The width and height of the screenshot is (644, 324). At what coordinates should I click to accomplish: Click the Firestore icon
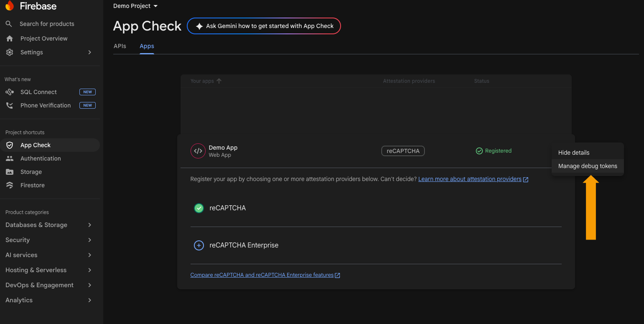[x=10, y=185]
